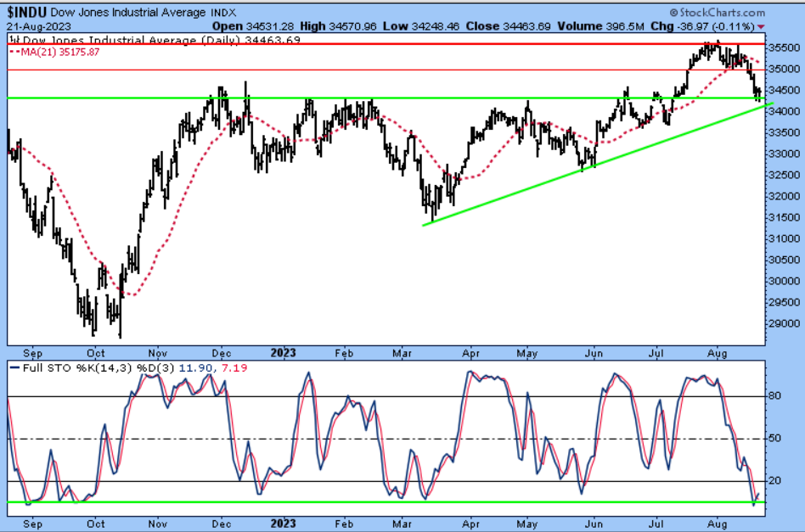Click Oct on the stochastic panel axis

coord(95,524)
